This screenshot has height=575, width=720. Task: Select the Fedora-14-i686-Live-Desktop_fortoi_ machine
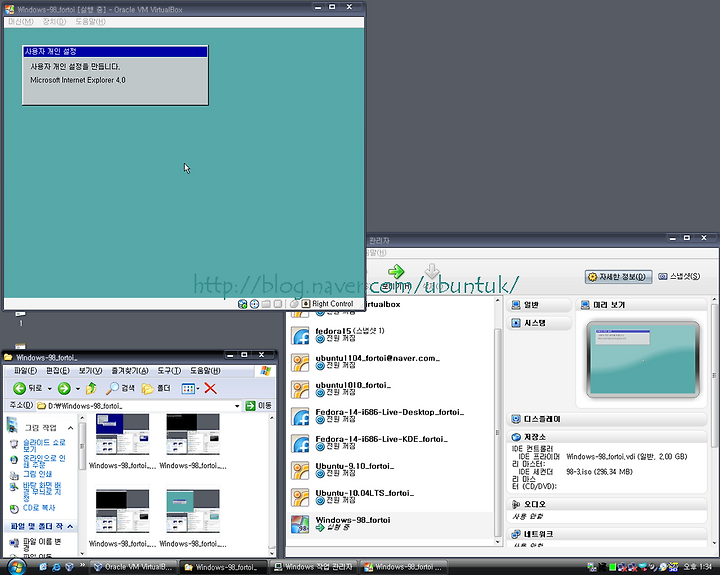tap(389, 416)
